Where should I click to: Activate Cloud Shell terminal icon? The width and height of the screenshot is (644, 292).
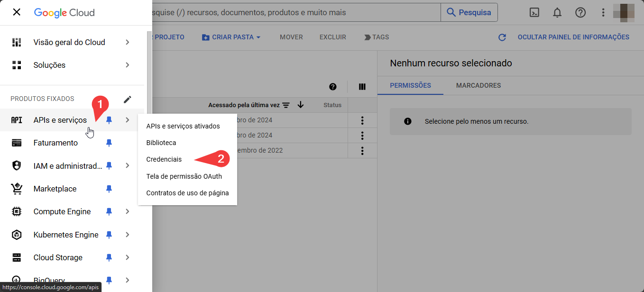point(534,13)
